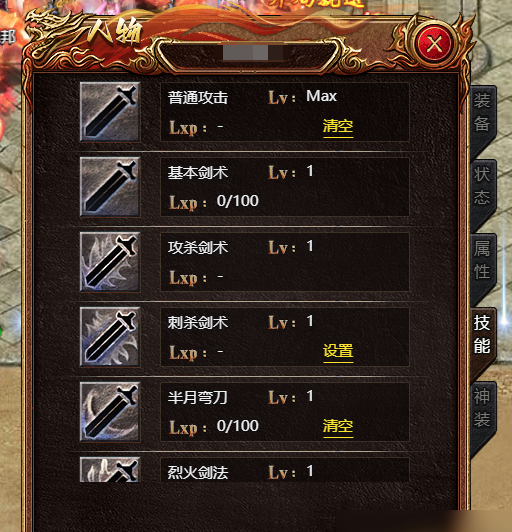The width and height of the screenshot is (512, 532).
Task: Open 设置 link for 刺杀剑术
Action: pyautogui.click(x=338, y=352)
